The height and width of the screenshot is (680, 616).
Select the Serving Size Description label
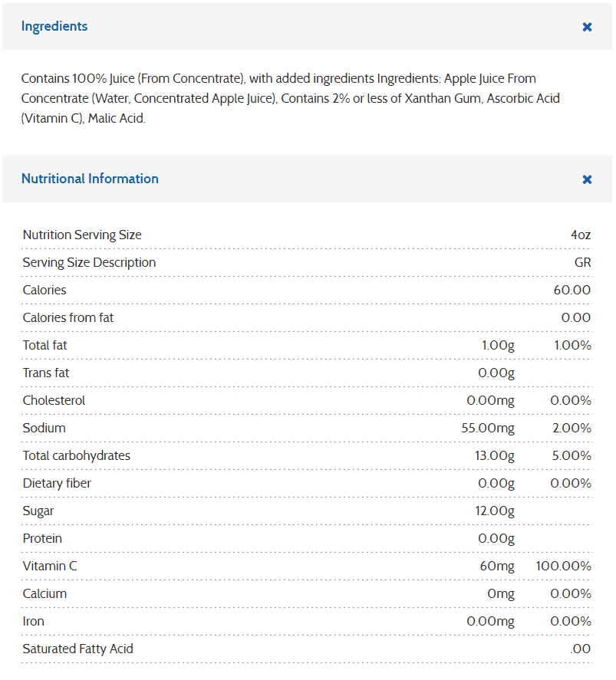pos(89,262)
